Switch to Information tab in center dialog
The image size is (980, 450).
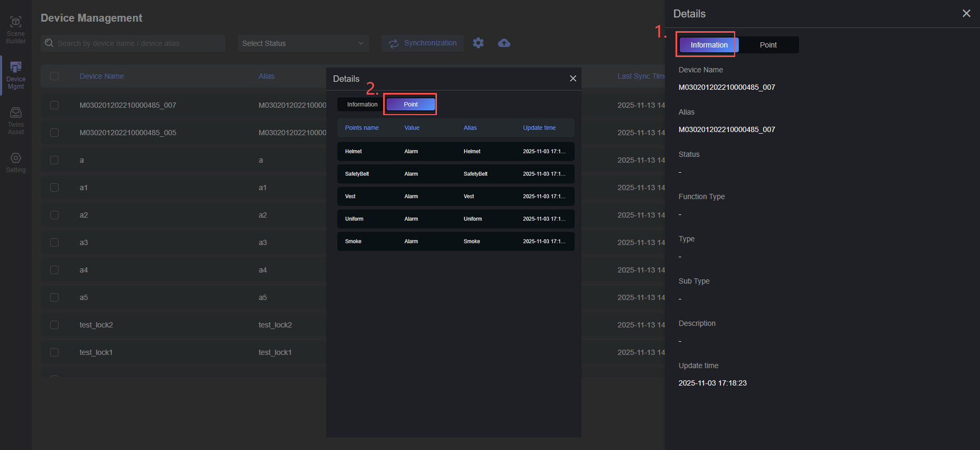click(362, 105)
